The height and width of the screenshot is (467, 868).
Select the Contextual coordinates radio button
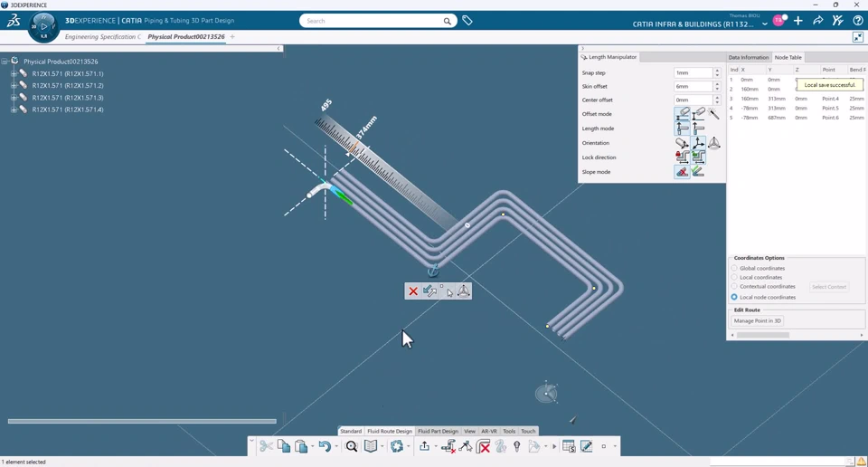(x=734, y=286)
